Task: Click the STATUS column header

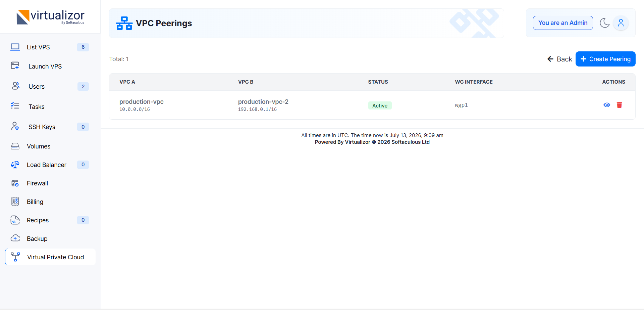Action: click(378, 82)
